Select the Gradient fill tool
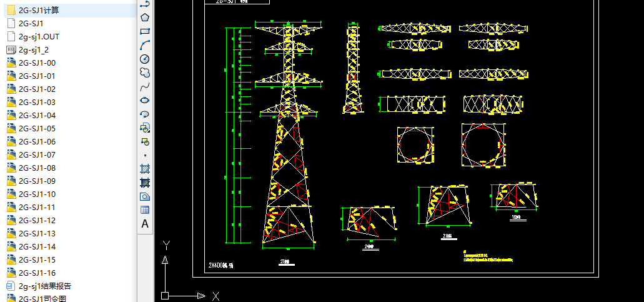Viewport: 644px width, 302px height. 144,183
